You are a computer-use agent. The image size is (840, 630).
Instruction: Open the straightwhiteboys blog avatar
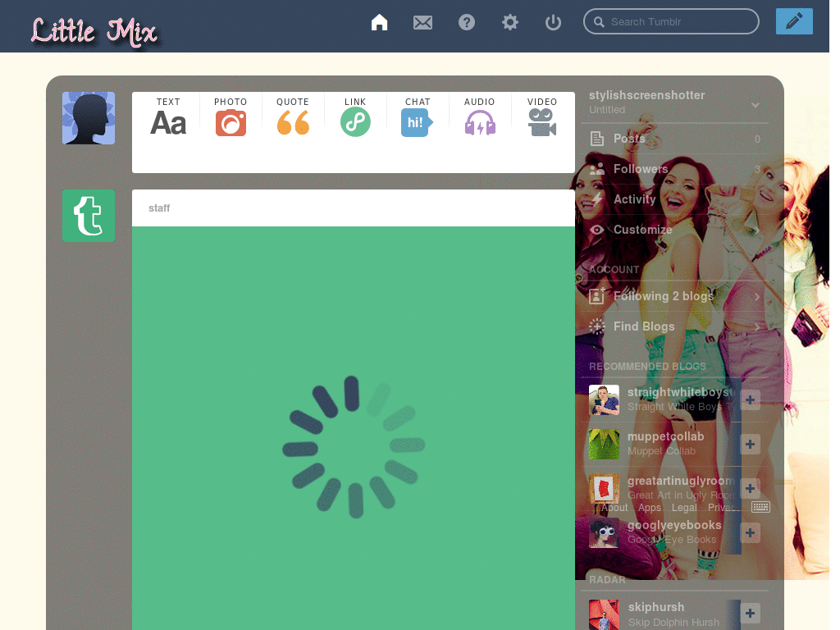tap(604, 400)
